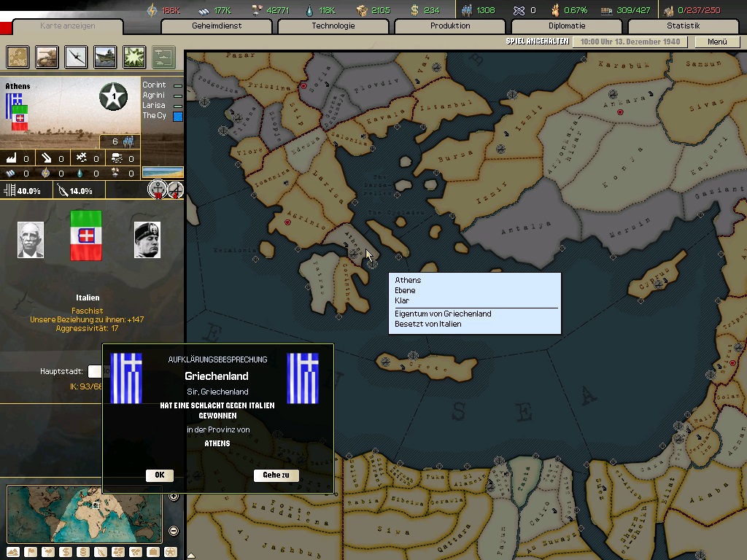This screenshot has height=560, width=747.
Task: Zoom in with minimap plus button
Action: [x=174, y=497]
